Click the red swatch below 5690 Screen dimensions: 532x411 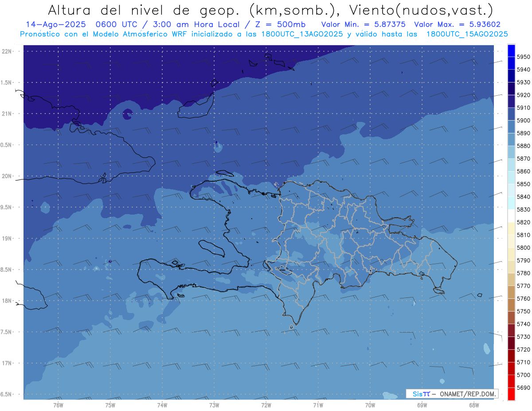[511, 394]
